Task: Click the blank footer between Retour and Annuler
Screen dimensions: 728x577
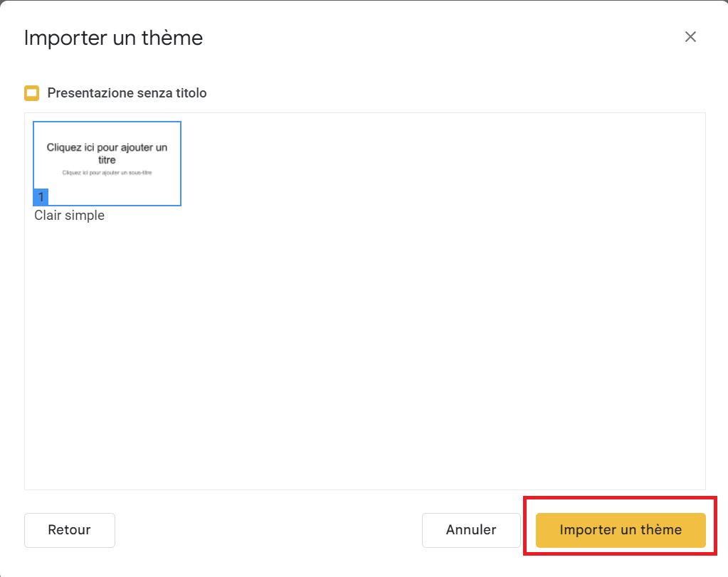Action: point(267,530)
